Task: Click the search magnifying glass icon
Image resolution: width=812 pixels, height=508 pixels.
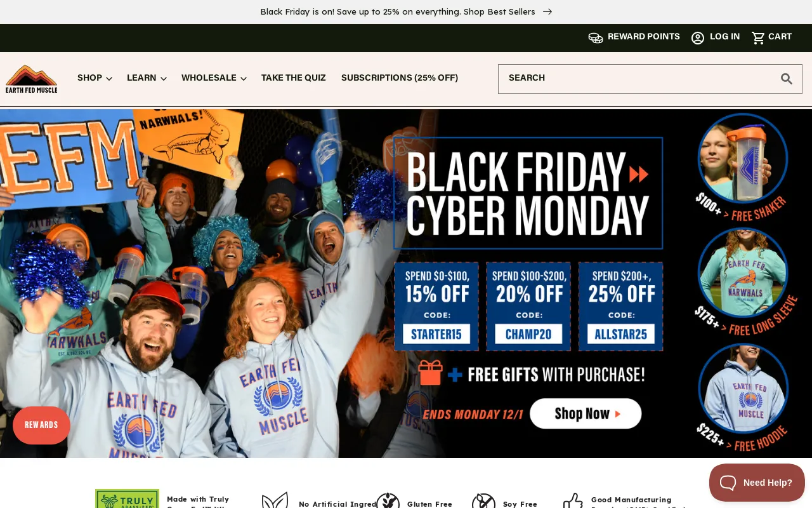Action: coord(787,79)
